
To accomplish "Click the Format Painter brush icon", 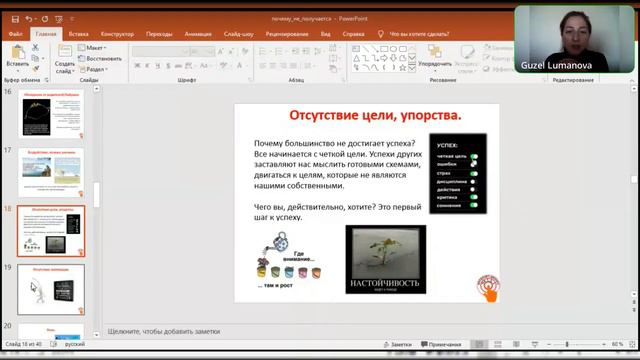I will 36,69.
